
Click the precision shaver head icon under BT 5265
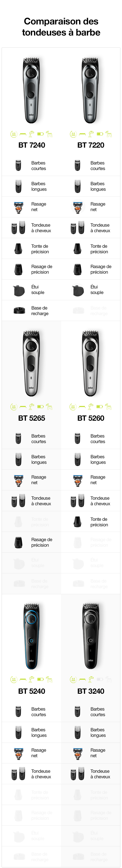[18, 542]
